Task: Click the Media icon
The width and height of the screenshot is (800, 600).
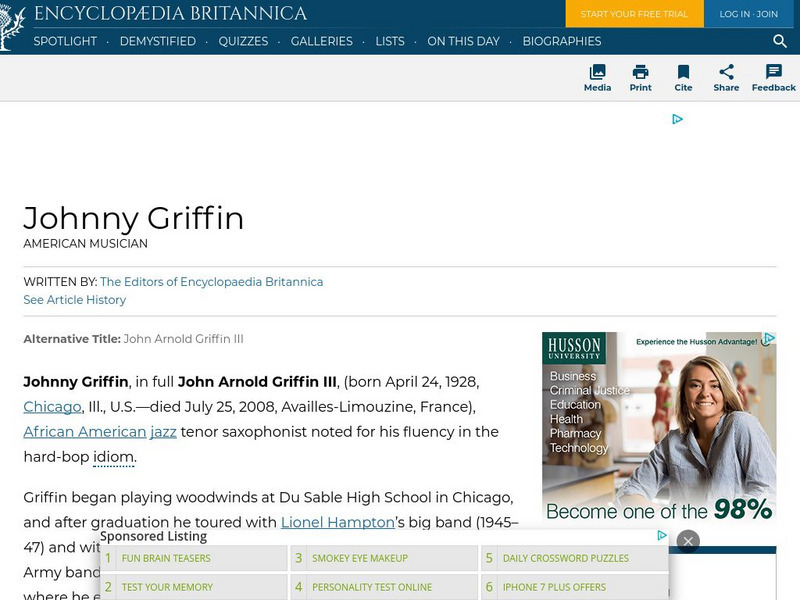Action: tap(597, 72)
